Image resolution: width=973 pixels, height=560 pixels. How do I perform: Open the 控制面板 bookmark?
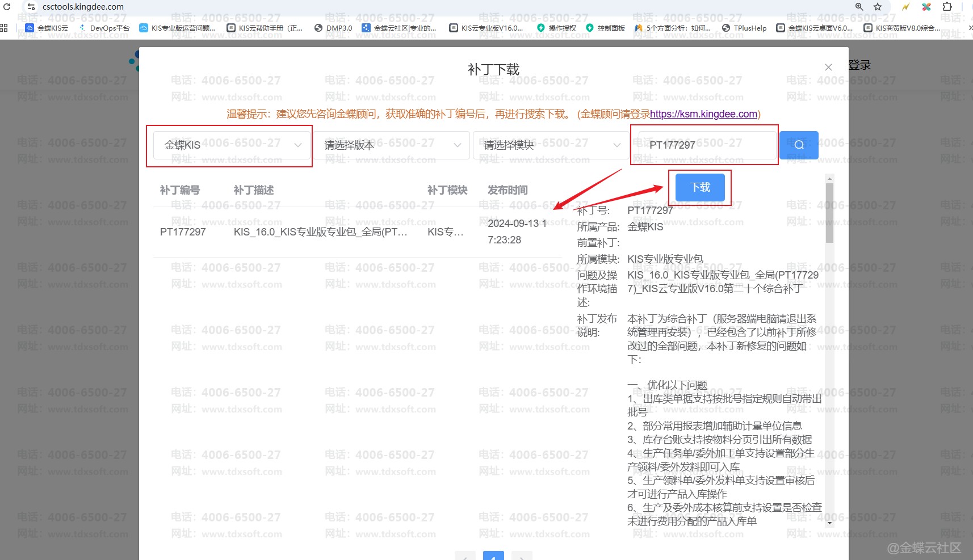pyautogui.click(x=605, y=28)
